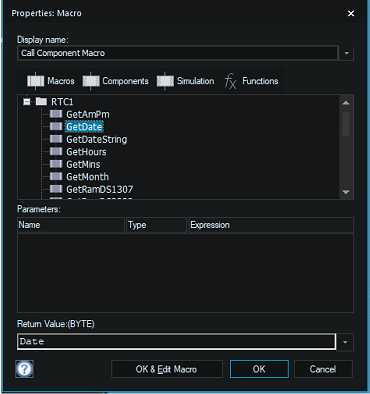Click the Components tab icon
The height and width of the screenshot is (394, 370).
(91, 81)
